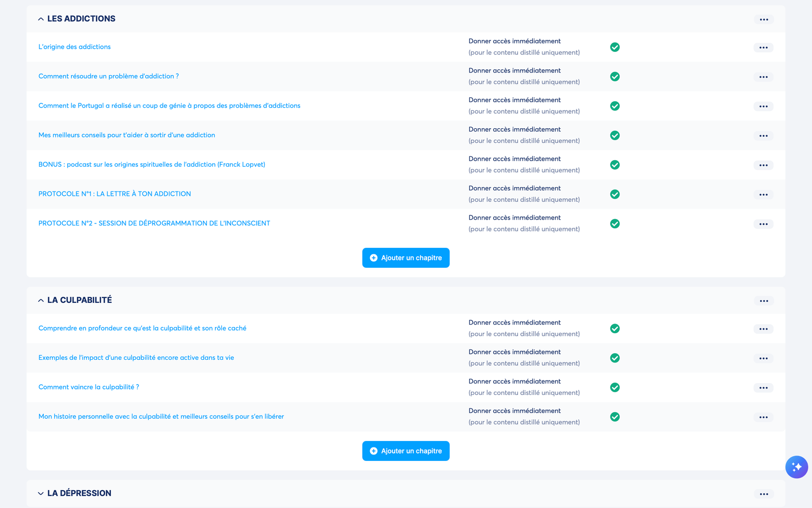This screenshot has height=508, width=812.
Task: Open Exemples de l'impact d'une culpabilité chapter
Action: [136, 358]
